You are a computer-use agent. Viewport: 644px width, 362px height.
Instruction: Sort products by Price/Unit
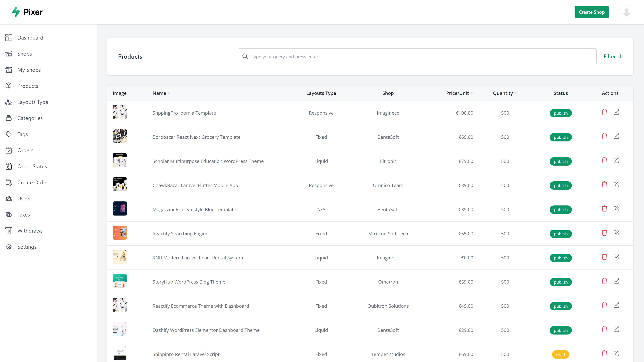click(x=459, y=93)
